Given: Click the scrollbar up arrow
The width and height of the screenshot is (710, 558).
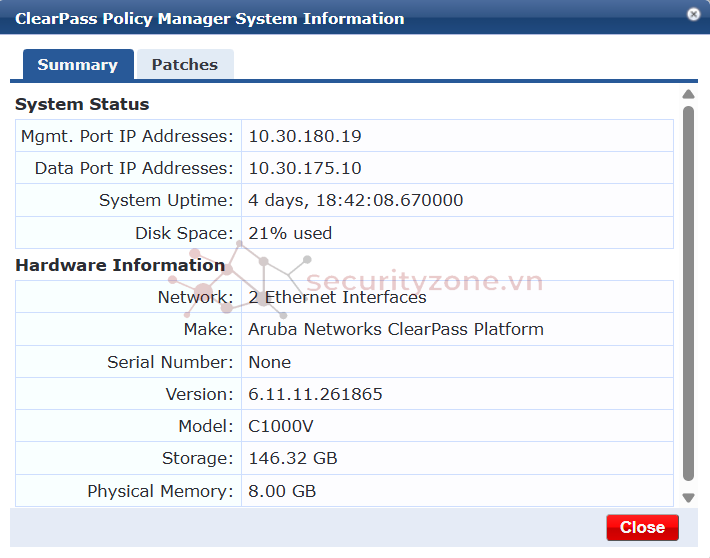Looking at the screenshot, I should tap(688, 94).
